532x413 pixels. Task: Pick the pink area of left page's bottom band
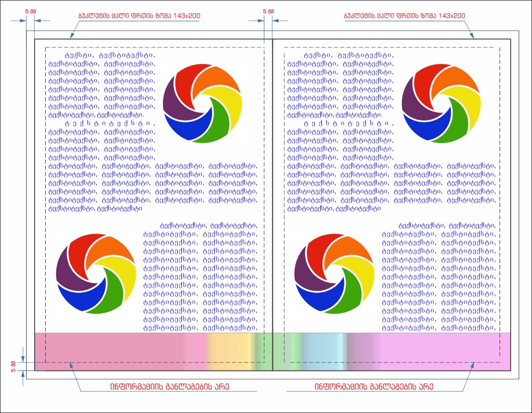[106, 351]
